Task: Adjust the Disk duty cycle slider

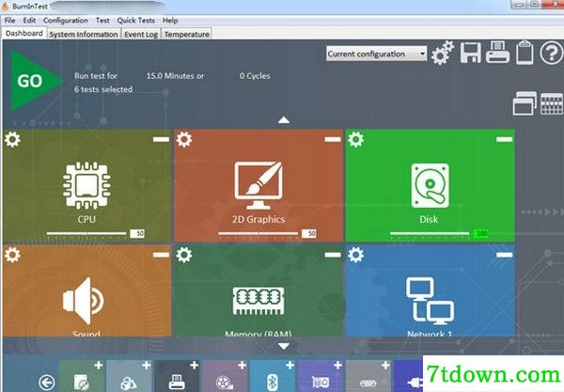Action: [430, 234]
